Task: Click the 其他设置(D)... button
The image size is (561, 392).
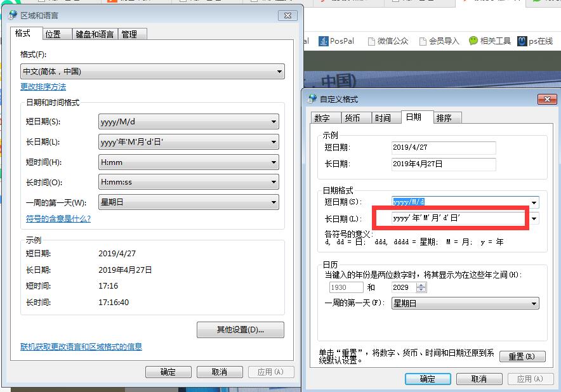Action: pyautogui.click(x=241, y=330)
